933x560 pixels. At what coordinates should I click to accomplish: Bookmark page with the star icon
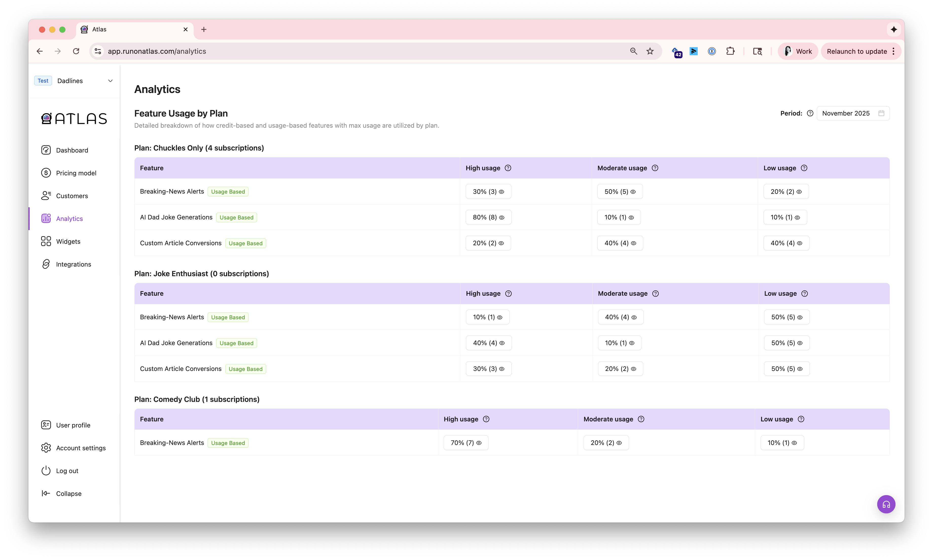point(650,51)
